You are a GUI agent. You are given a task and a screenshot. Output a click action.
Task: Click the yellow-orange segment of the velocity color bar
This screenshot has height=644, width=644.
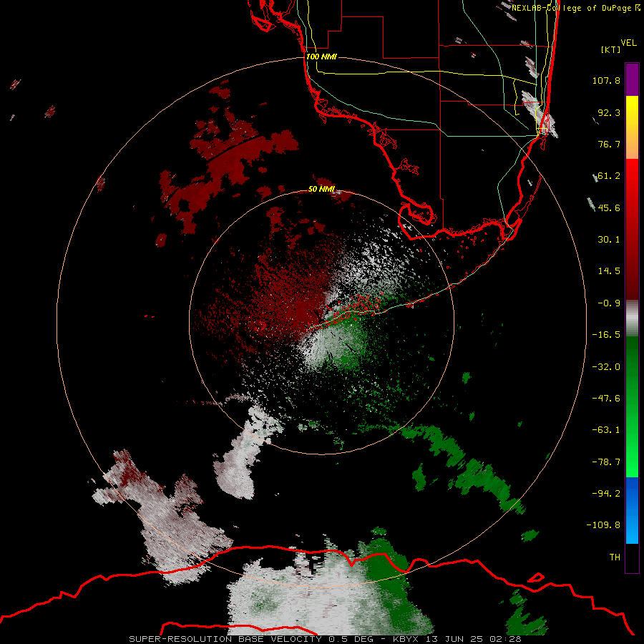pyautogui.click(x=632, y=127)
